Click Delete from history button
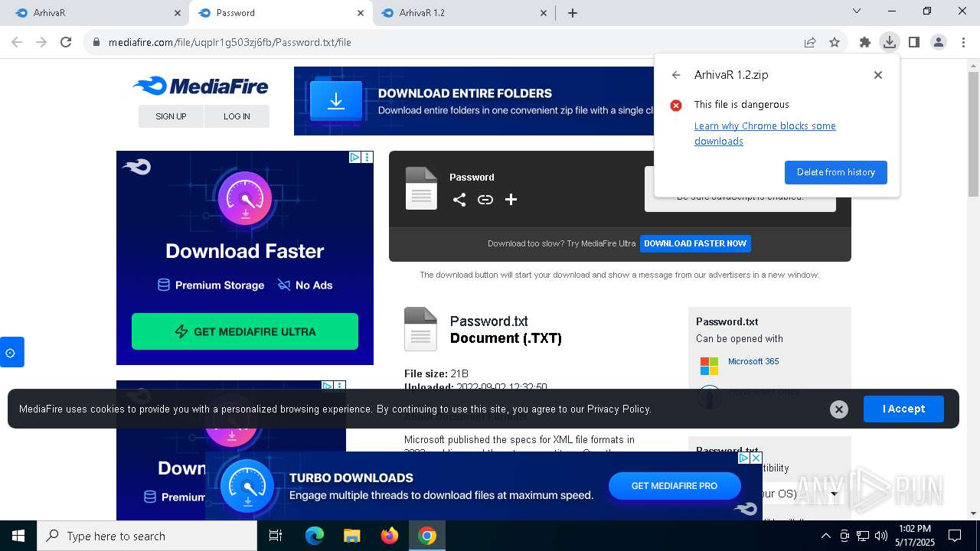980x551 pixels. click(x=836, y=172)
